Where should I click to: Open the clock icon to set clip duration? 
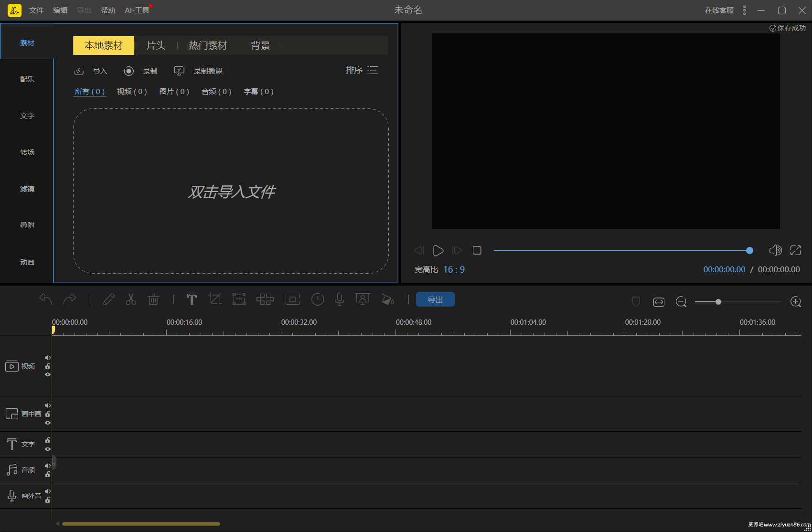tap(317, 299)
